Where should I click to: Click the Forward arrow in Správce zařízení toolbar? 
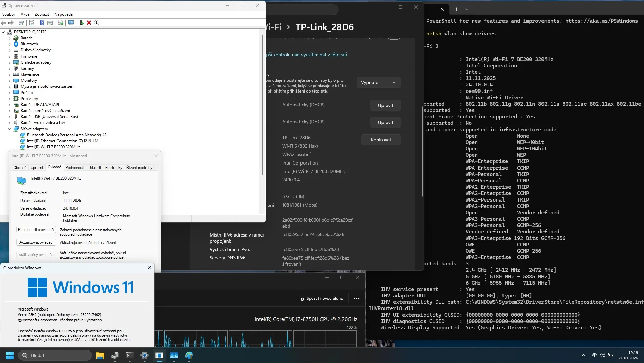point(11,23)
